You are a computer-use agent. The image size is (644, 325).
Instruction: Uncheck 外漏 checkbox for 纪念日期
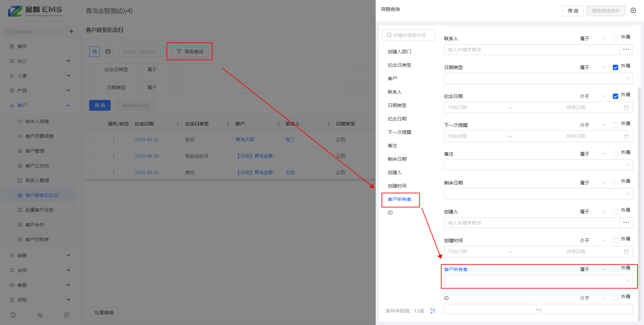(x=615, y=96)
